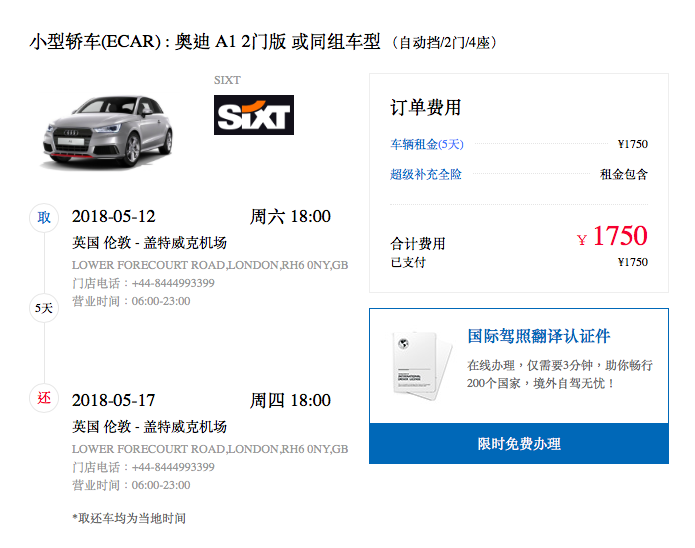Click the 限时免费办理 button
695x548 pixels.
coord(519,443)
